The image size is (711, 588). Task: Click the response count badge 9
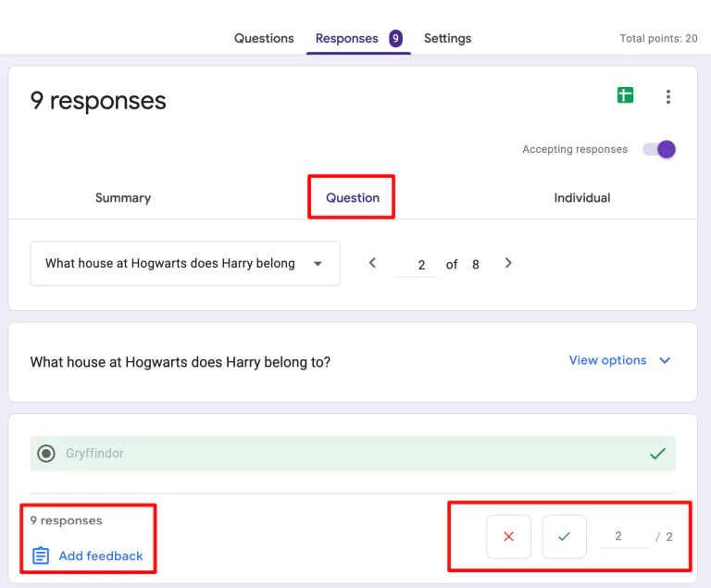tap(395, 38)
